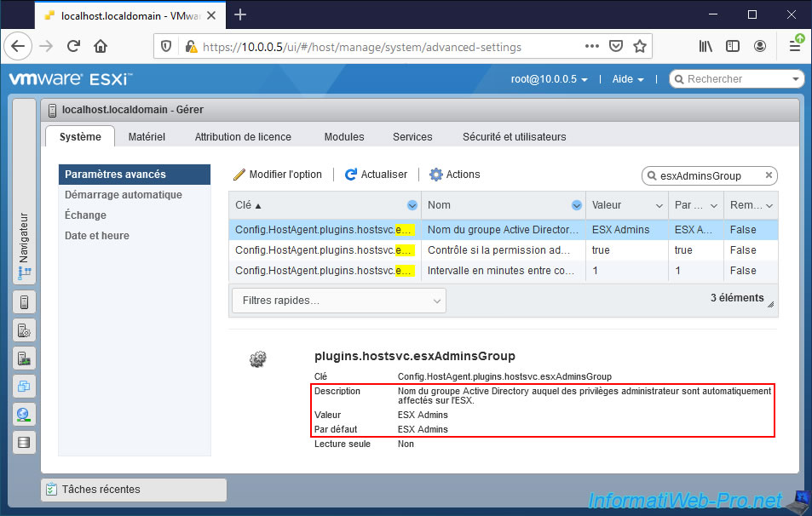Toggle the browser sidebar view
Image resolution: width=812 pixels, height=516 pixels.
pyautogui.click(x=733, y=46)
